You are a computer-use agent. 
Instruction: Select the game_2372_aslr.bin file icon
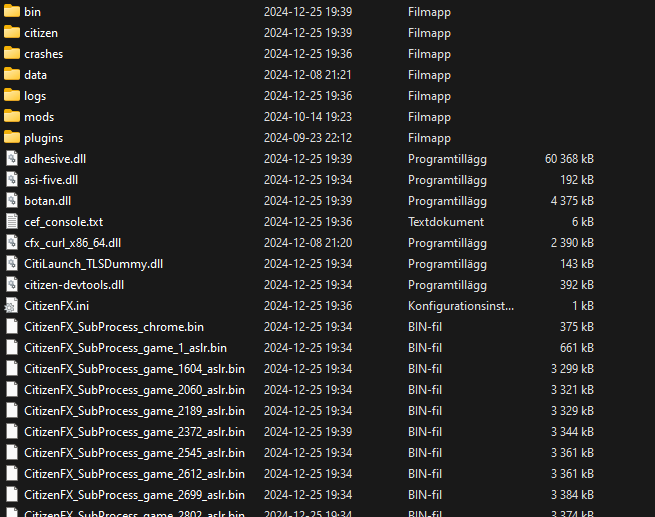12,431
